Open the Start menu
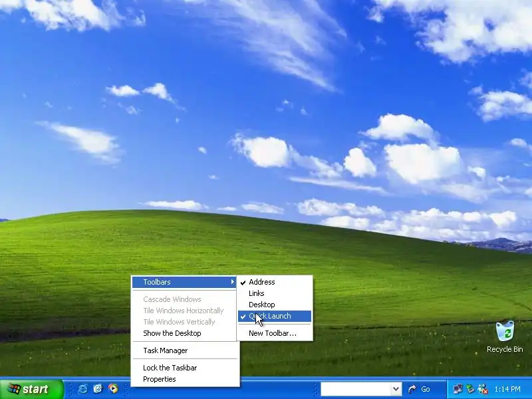Screen dimensions: 532x399 [31, 389]
